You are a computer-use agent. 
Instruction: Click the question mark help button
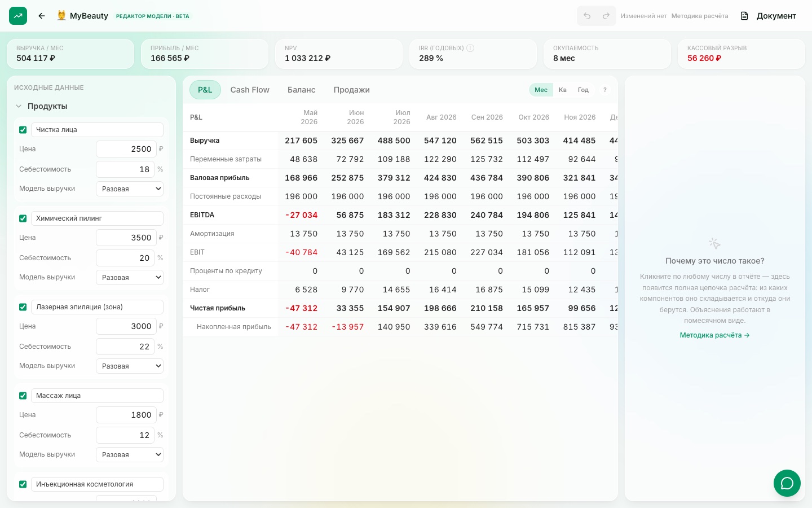click(605, 90)
